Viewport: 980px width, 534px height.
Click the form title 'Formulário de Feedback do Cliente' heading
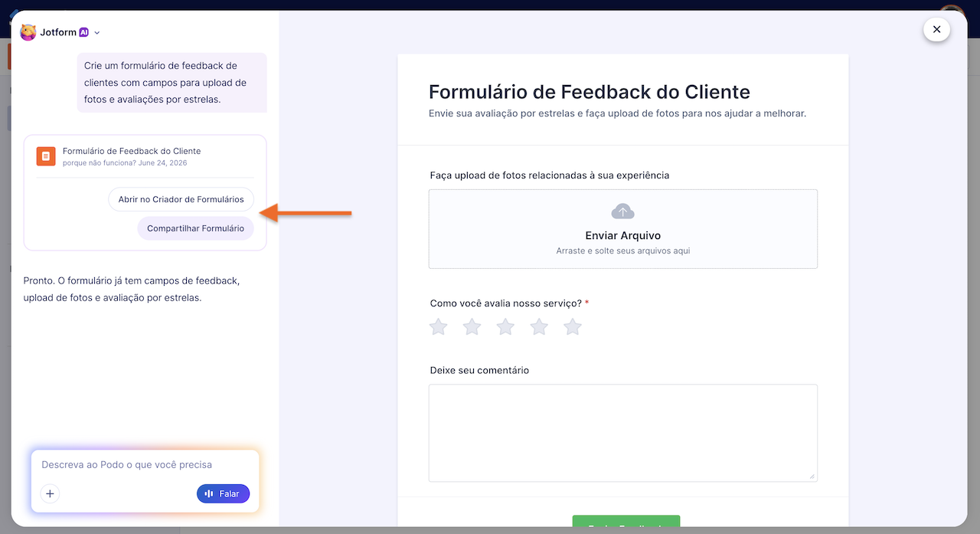(x=590, y=92)
